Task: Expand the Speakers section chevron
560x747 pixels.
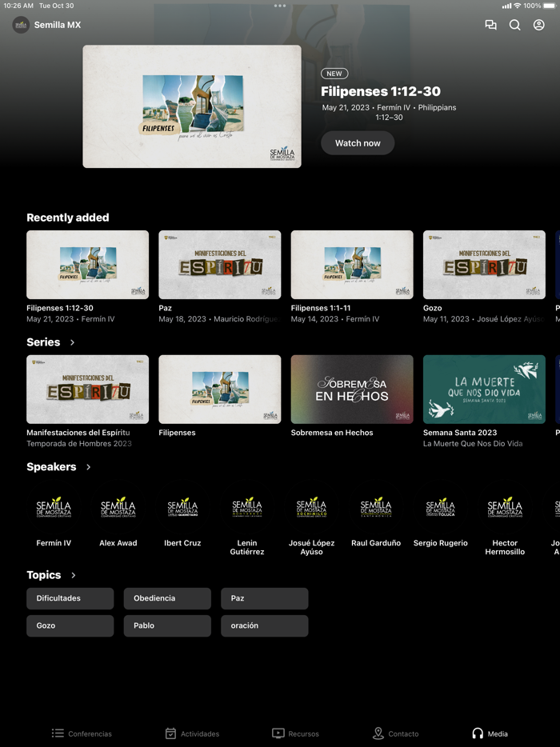Action: [x=89, y=467]
